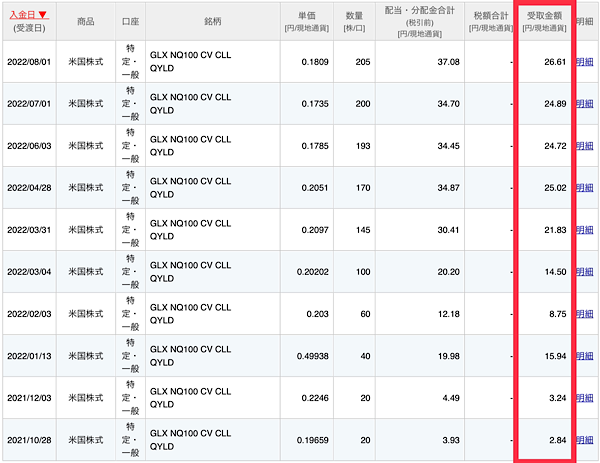Click unit price 0.1735
This screenshot has width=600, height=463.
click(x=315, y=104)
